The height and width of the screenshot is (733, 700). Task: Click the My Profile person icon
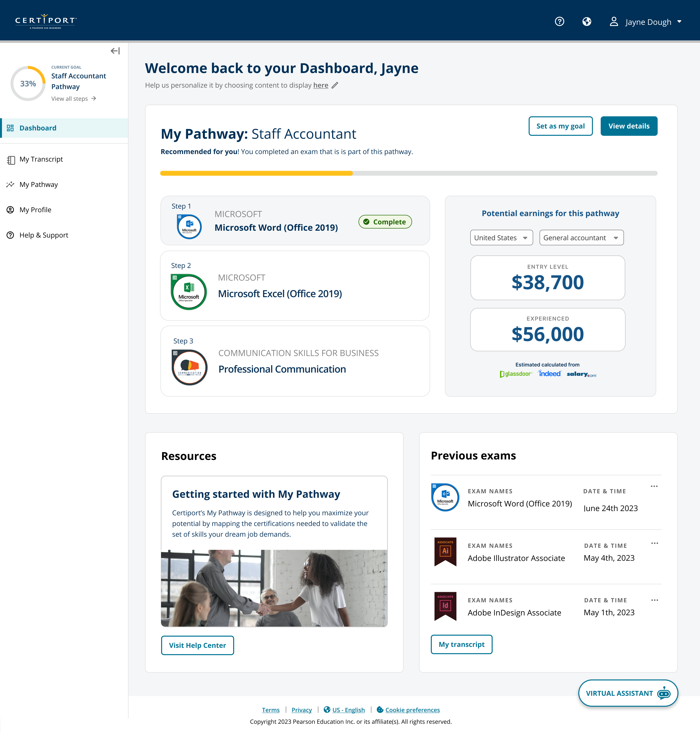click(10, 210)
